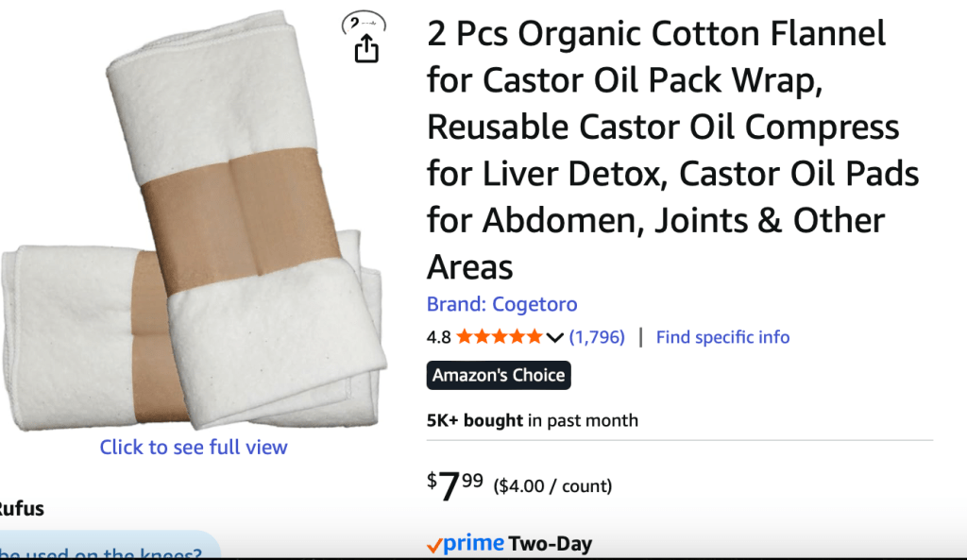This screenshot has width=967, height=560.
Task: Click the 4.8 rating number
Action: [x=439, y=337]
